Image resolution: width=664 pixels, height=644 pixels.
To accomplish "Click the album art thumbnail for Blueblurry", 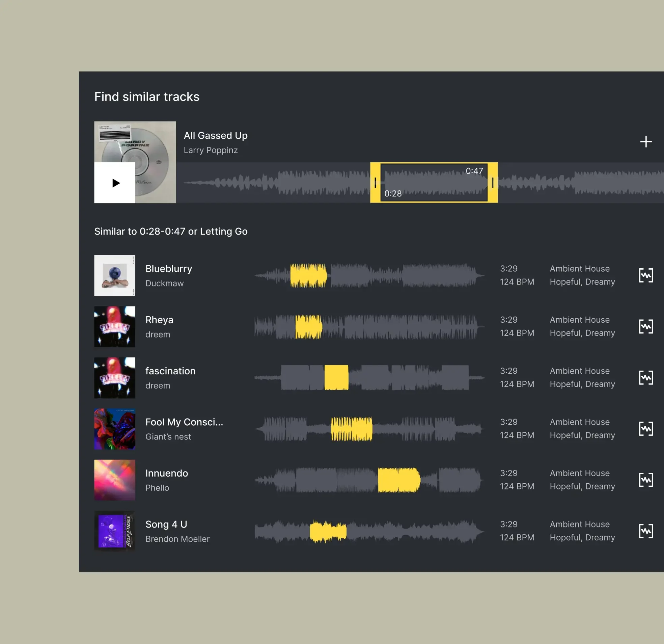I will [x=114, y=276].
